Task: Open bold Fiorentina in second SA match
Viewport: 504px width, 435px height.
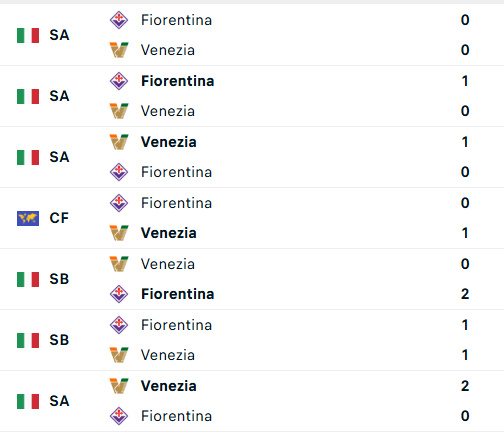Action: click(x=177, y=81)
